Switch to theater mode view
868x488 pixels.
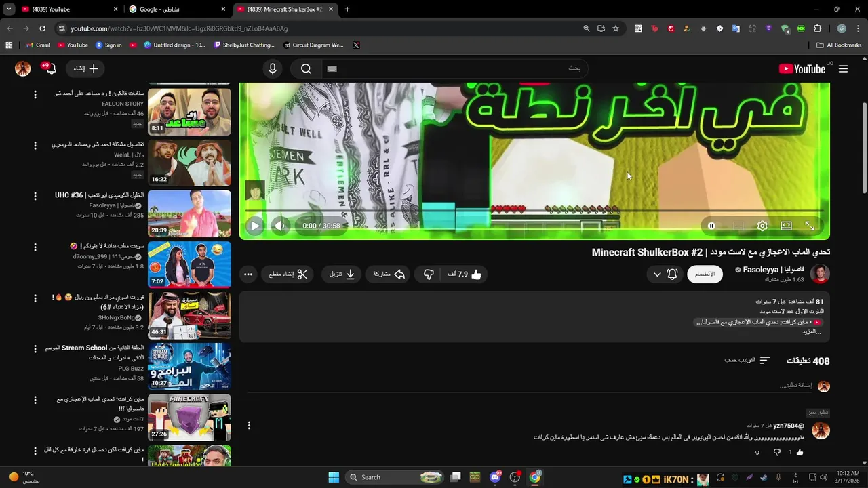click(787, 226)
